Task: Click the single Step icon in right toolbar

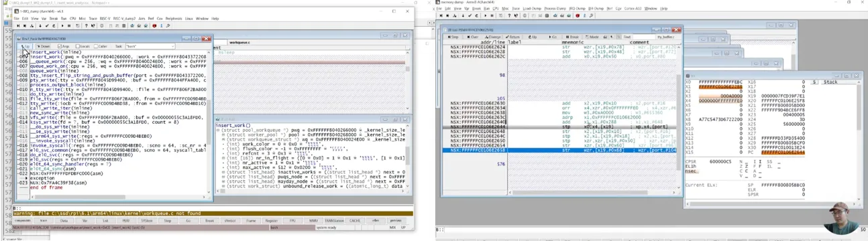Action: [441, 15]
